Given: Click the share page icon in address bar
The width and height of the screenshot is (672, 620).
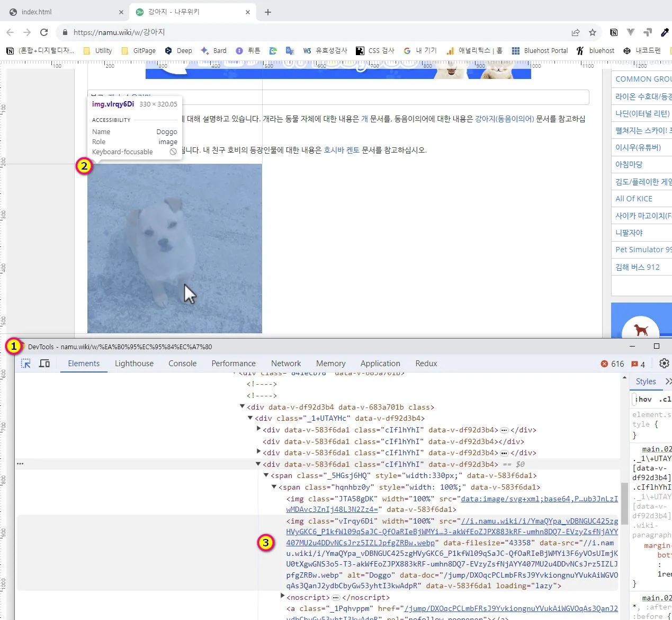Looking at the screenshot, I should click(x=576, y=32).
